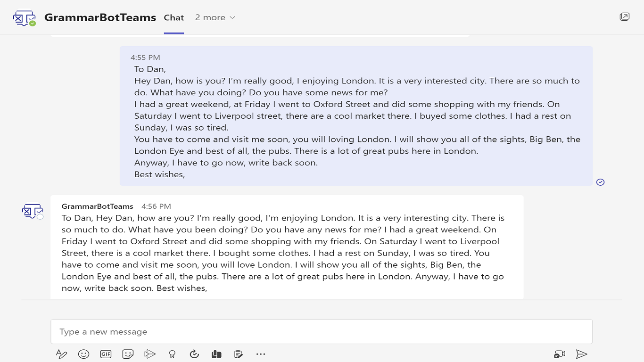The height and width of the screenshot is (362, 644).
Task: Click the Viva Learning books icon
Action: point(216,354)
